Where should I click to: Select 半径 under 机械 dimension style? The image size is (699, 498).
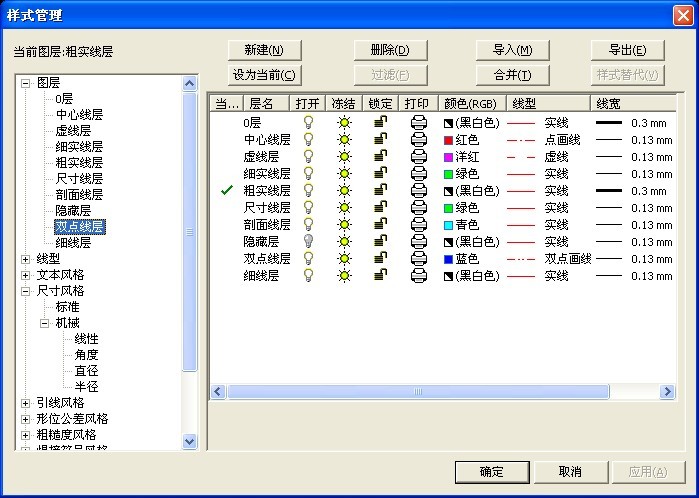click(86, 387)
